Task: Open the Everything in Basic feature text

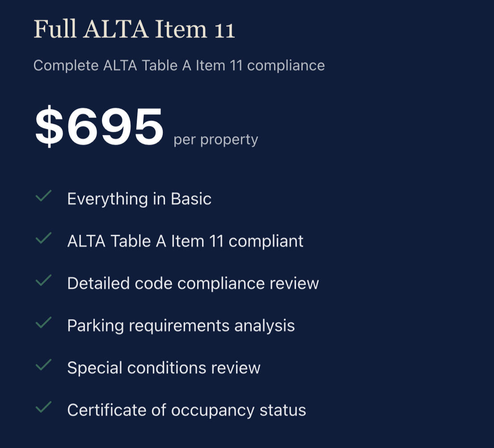Action: 139,199
